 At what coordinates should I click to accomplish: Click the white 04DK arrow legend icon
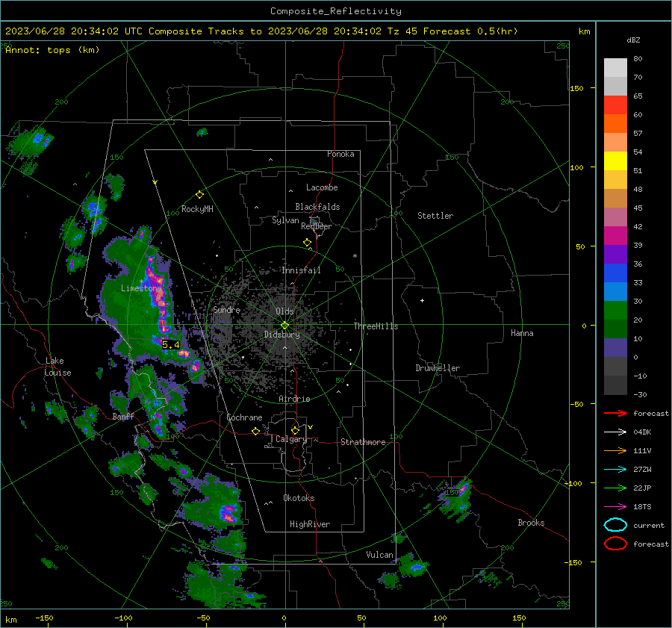point(615,432)
